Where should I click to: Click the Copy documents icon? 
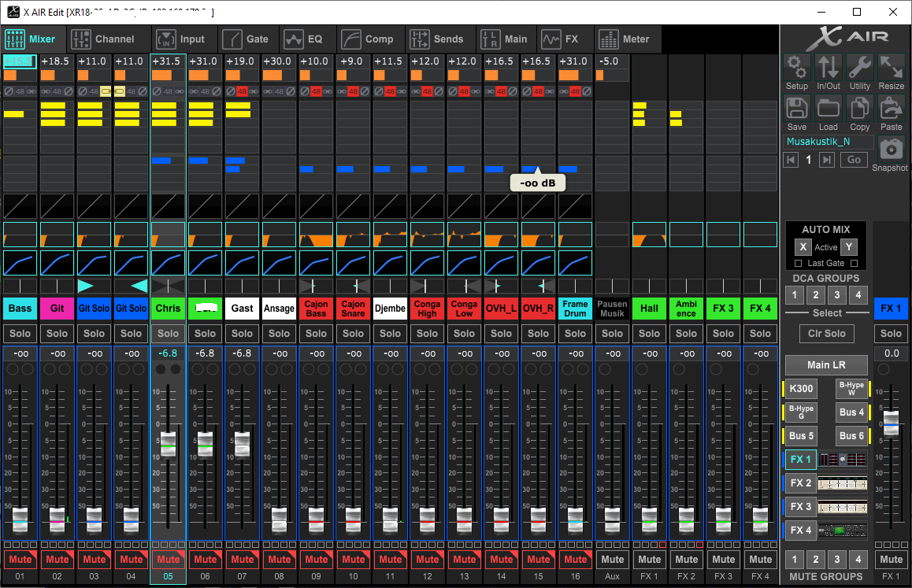(860, 109)
